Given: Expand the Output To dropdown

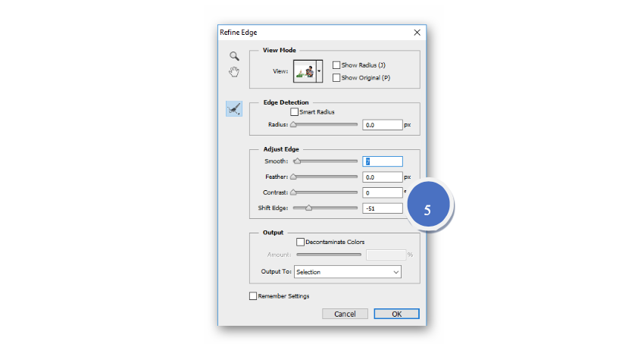Looking at the screenshot, I should pos(347,271).
